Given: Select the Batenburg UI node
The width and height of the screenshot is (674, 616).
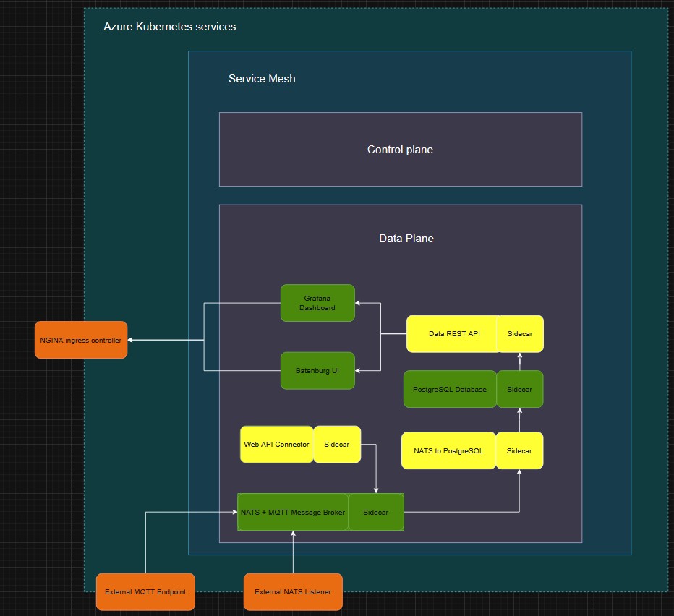Looking at the screenshot, I should (x=317, y=371).
